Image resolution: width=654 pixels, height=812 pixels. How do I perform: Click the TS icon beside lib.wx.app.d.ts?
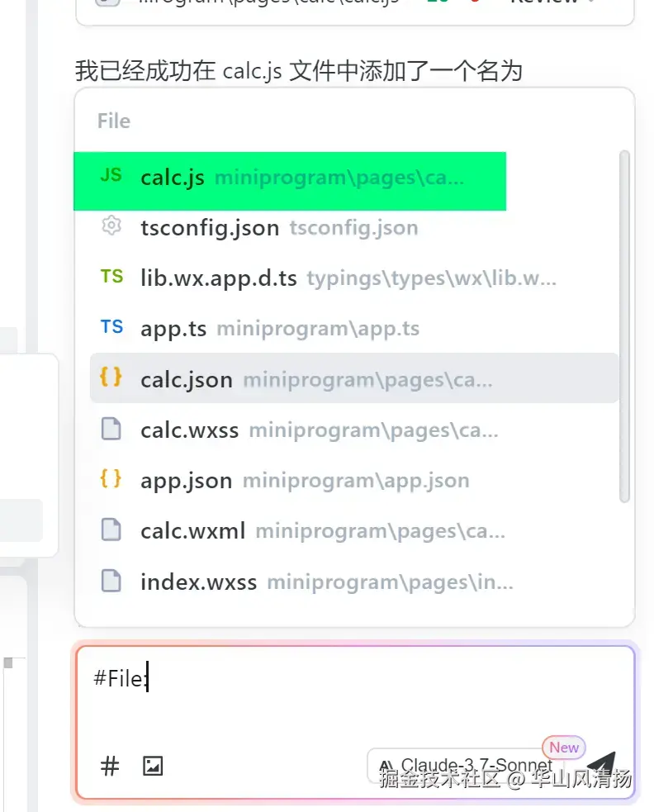(x=111, y=277)
